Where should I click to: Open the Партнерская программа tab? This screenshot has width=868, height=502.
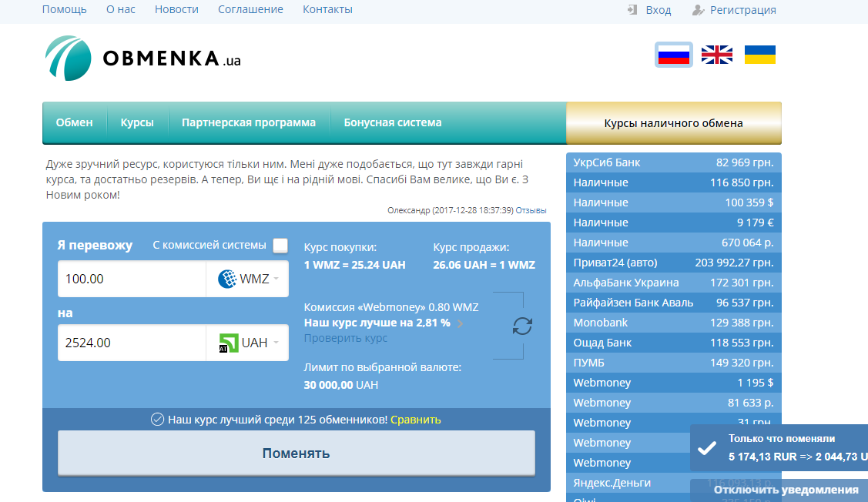[x=248, y=122]
